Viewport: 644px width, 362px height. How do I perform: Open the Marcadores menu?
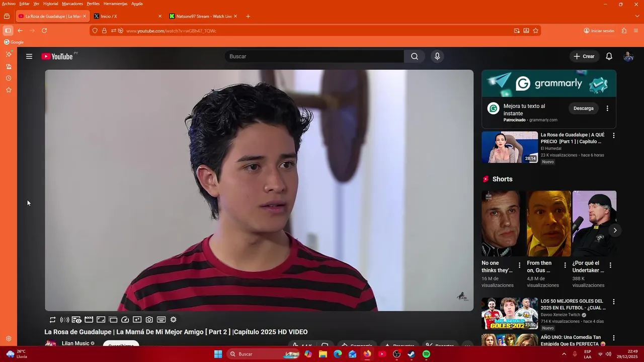pyautogui.click(x=72, y=4)
